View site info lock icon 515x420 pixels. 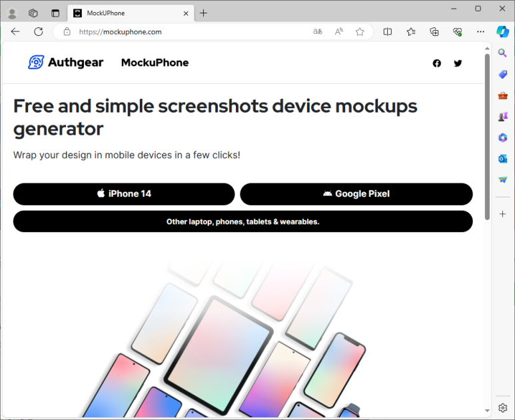coord(67,31)
